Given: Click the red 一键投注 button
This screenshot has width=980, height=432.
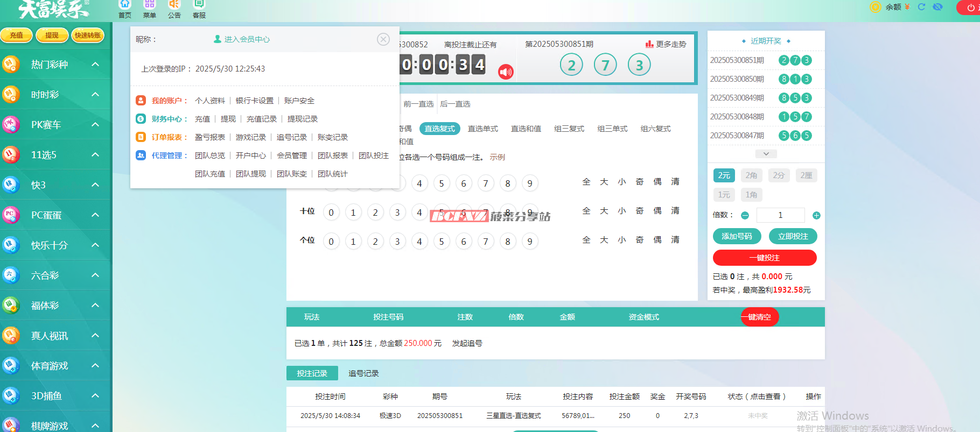Looking at the screenshot, I should (765, 258).
